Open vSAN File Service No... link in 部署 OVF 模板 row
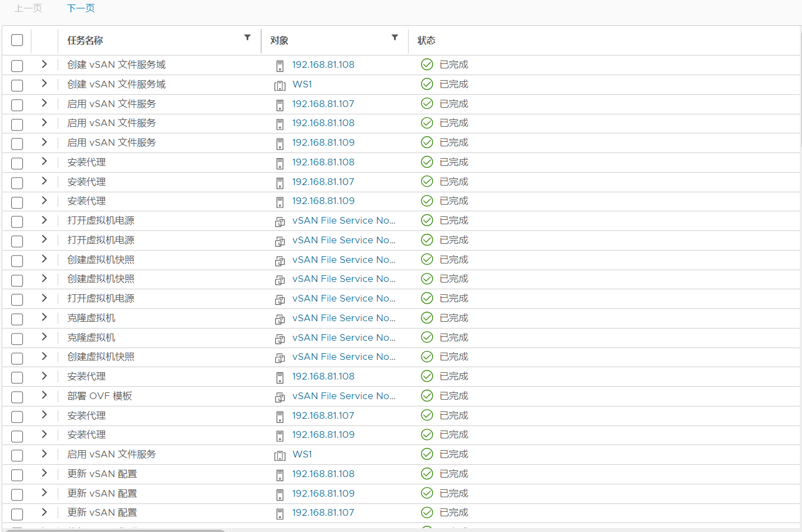The width and height of the screenshot is (802, 532). pos(344,396)
